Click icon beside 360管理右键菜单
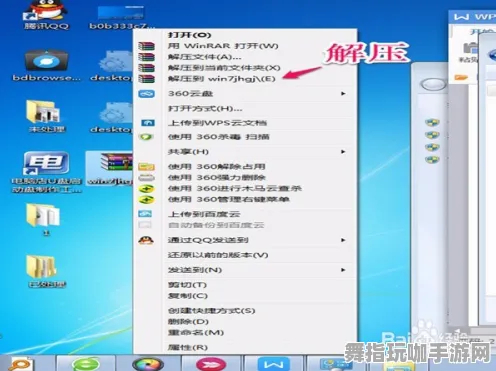Viewport: 496px width, 371px height. (146, 199)
